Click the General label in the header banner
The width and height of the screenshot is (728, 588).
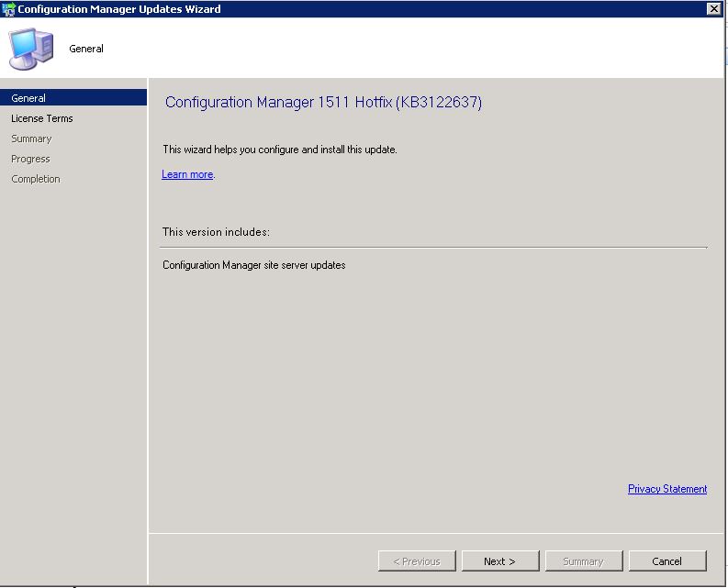pos(86,49)
